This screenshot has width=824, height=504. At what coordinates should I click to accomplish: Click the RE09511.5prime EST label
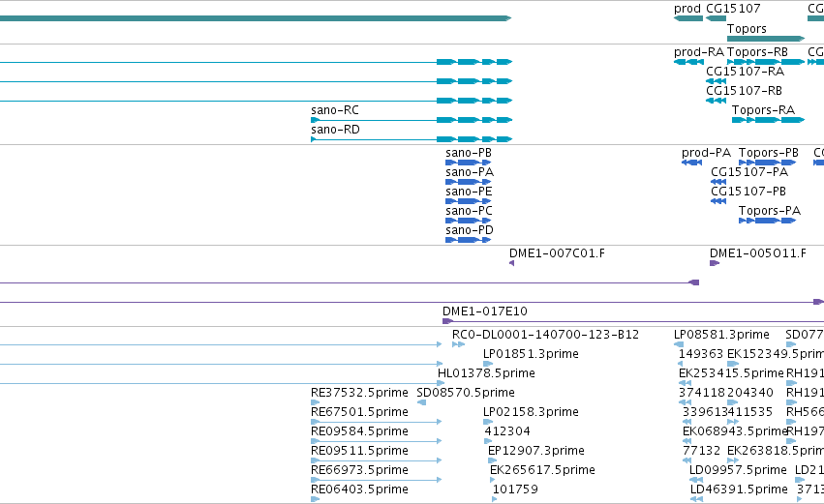(359, 452)
